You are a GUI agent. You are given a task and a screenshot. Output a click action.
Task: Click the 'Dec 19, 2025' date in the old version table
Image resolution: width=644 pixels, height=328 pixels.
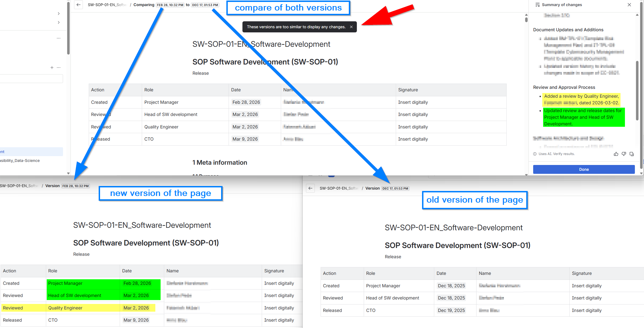[451, 310]
